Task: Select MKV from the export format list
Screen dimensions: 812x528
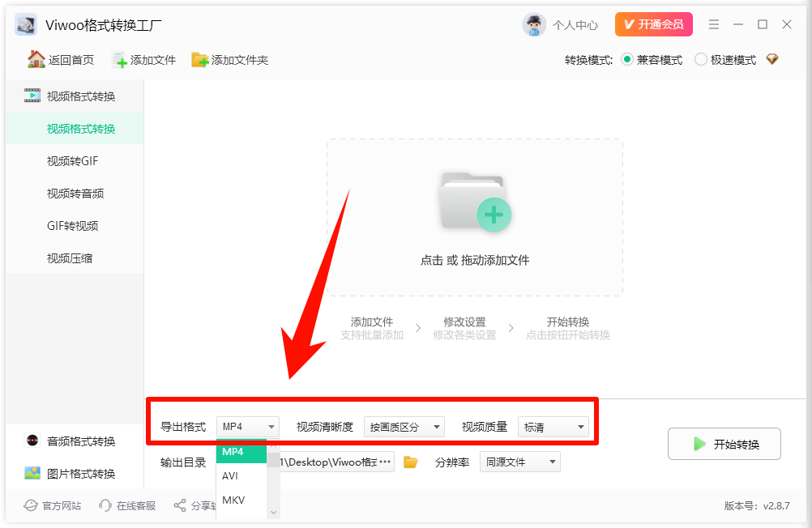Action: pyautogui.click(x=233, y=500)
